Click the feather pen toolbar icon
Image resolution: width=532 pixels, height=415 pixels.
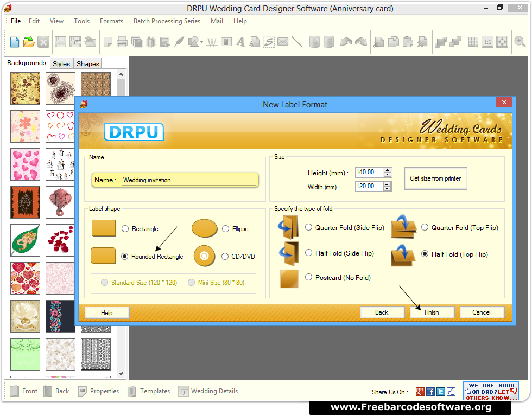coord(179,42)
